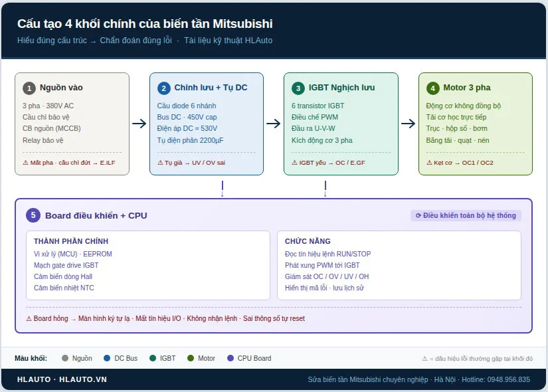The width and height of the screenshot is (548, 392).
Task: Click the text Kích động cơ 3 pha
Action: [x=322, y=140]
